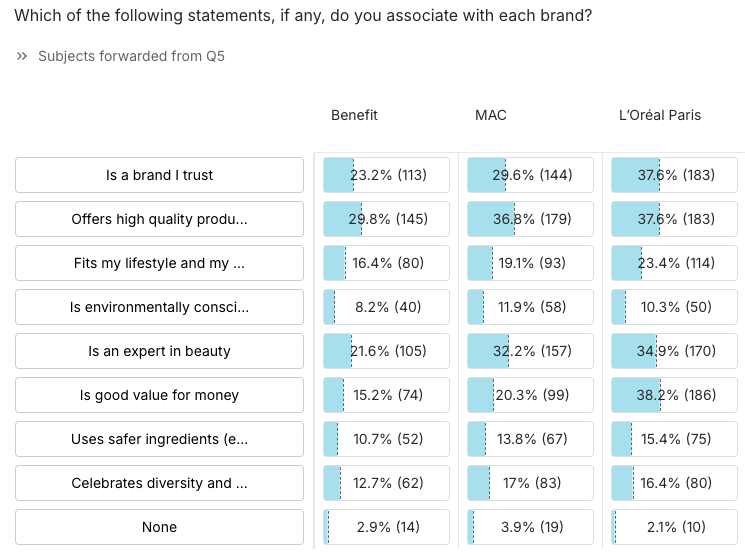Select the "None" statement row

[x=160, y=527]
